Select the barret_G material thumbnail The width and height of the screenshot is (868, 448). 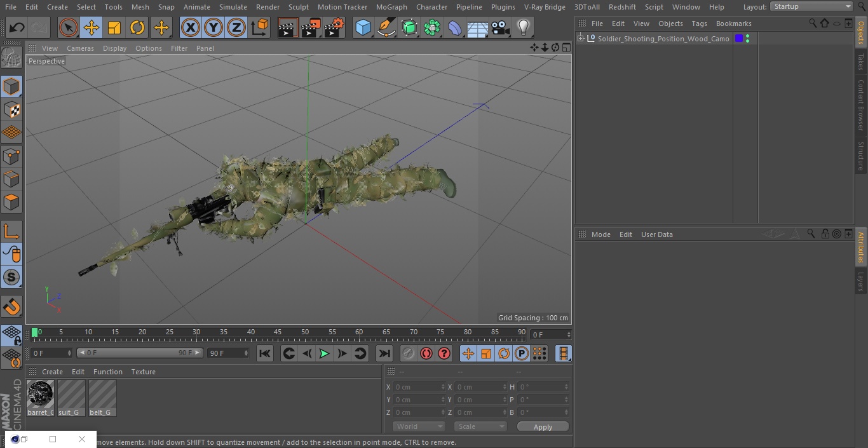pos(40,398)
